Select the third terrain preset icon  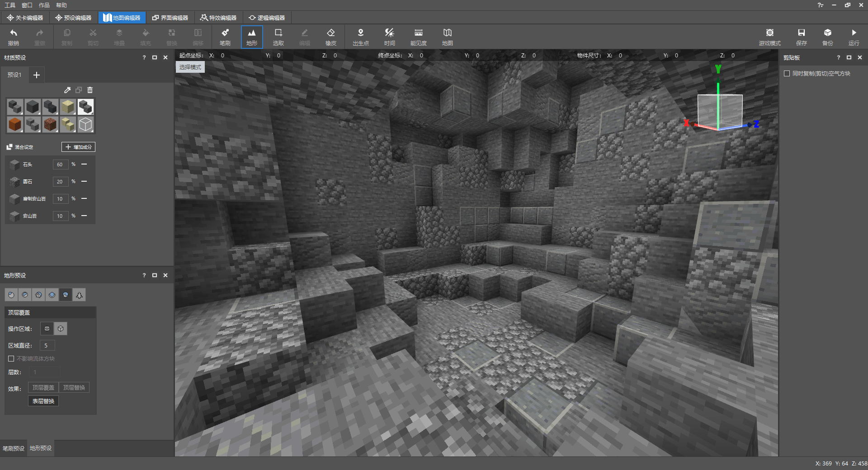coord(38,295)
